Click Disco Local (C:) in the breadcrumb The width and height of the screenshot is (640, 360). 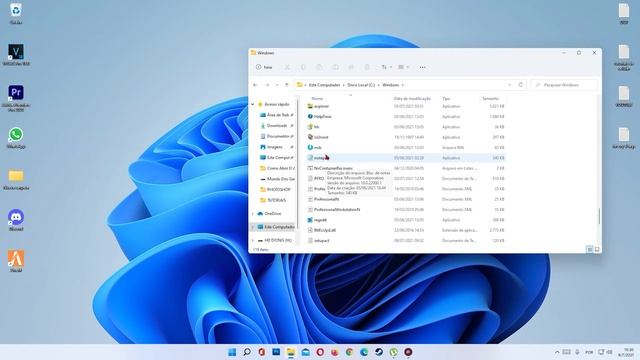tap(361, 85)
